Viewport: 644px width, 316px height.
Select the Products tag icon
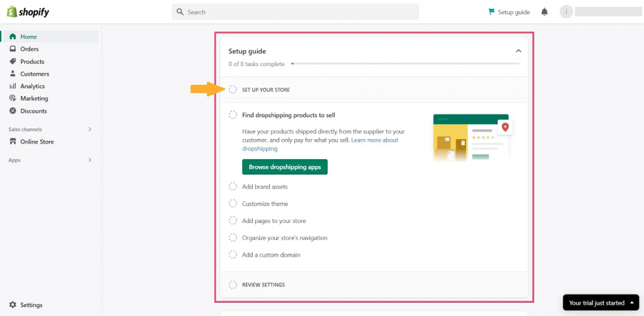(x=13, y=61)
